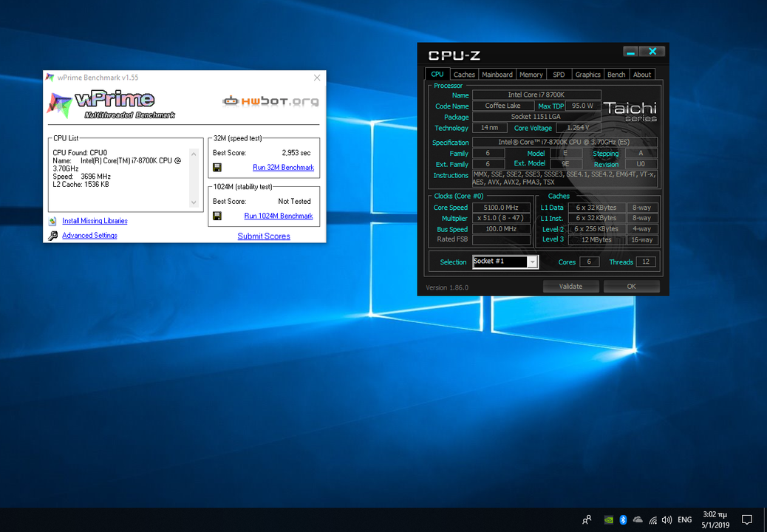Open the Memory tab

(x=531, y=75)
